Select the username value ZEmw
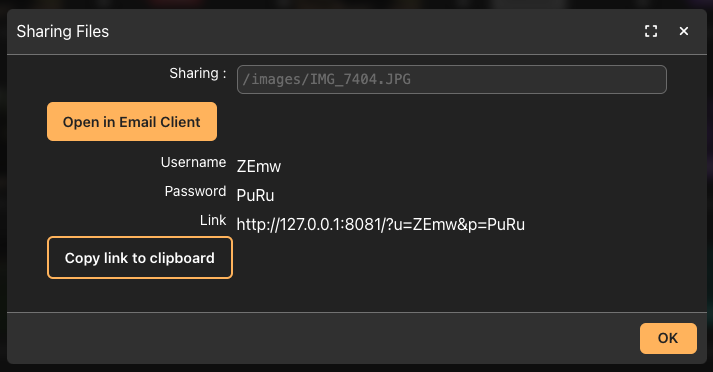This screenshot has width=713, height=372. (259, 166)
